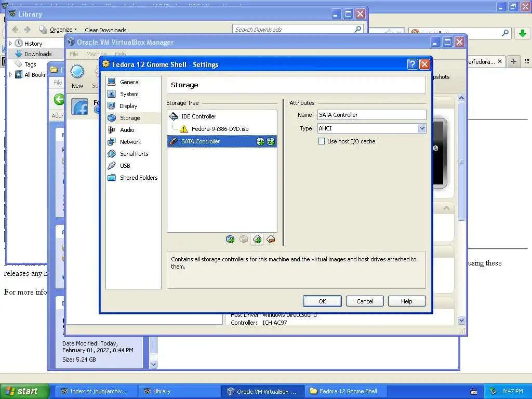This screenshot has height=399, width=532.
Task: Click the magnifier icon in Search Downloads
Action: coord(357,30)
